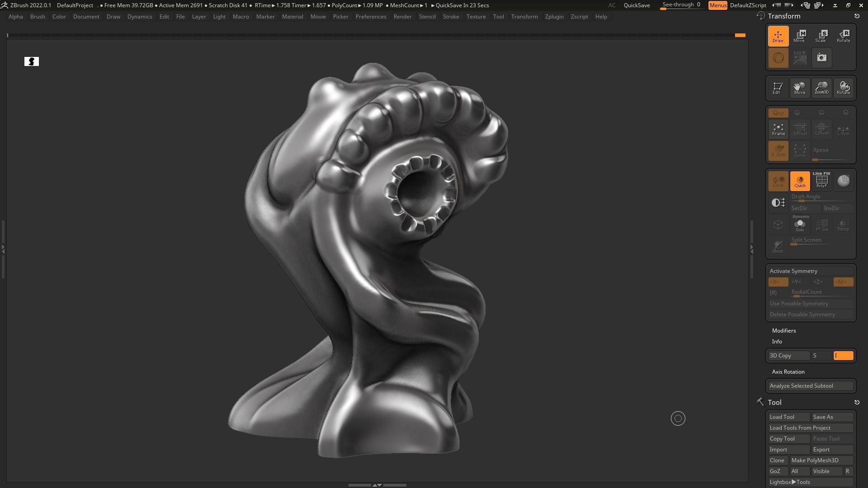868x488 pixels.
Task: Click the PolyF Line Fill icon
Action: (x=821, y=181)
